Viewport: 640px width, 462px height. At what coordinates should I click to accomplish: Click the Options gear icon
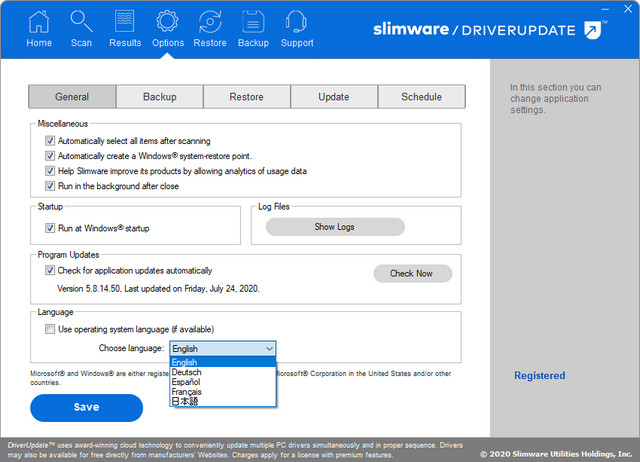coord(168,22)
